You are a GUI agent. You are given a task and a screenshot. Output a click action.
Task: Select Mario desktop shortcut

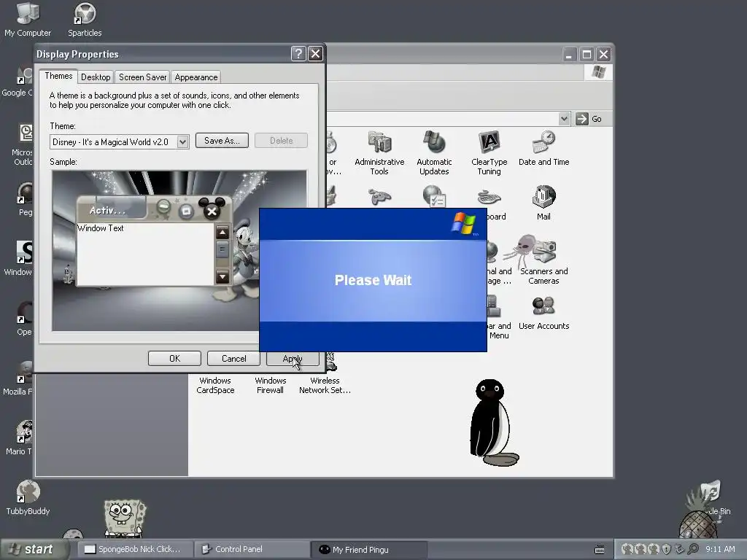coord(19,438)
